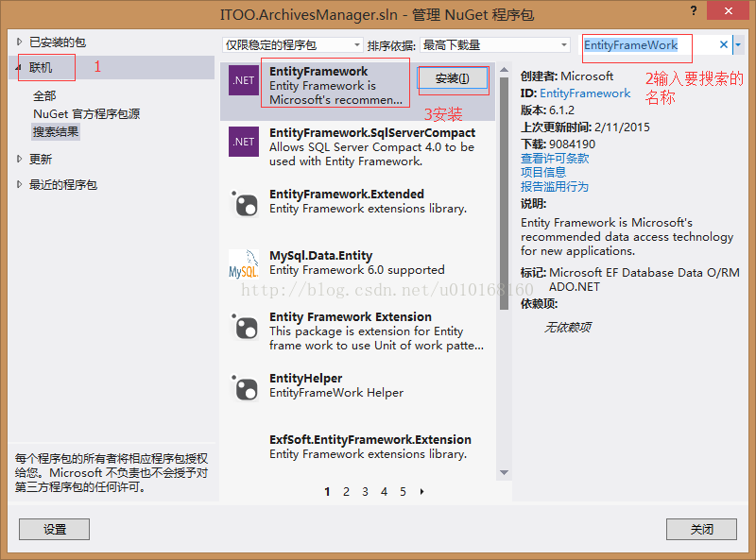Click the list scroll down arrow
756x560 pixels.
tap(505, 473)
